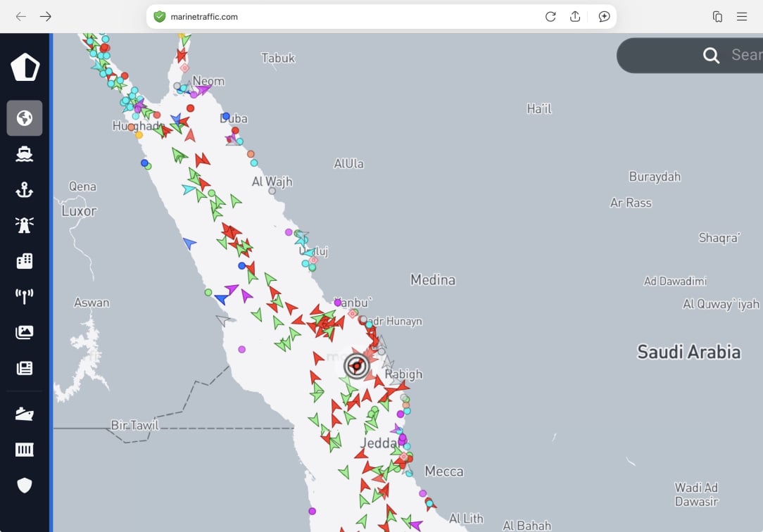Click the Ad Dawadimi map label
The height and width of the screenshot is (532, 763).
click(675, 281)
